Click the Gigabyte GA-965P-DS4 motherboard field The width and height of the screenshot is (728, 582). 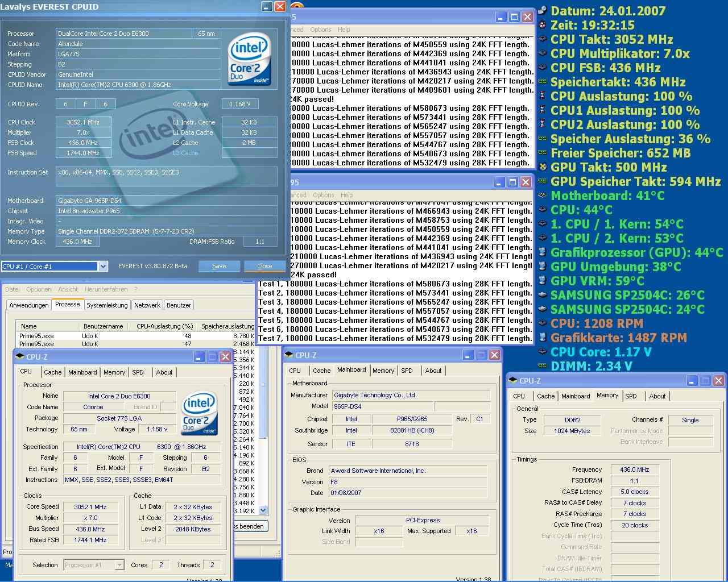click(x=167, y=201)
